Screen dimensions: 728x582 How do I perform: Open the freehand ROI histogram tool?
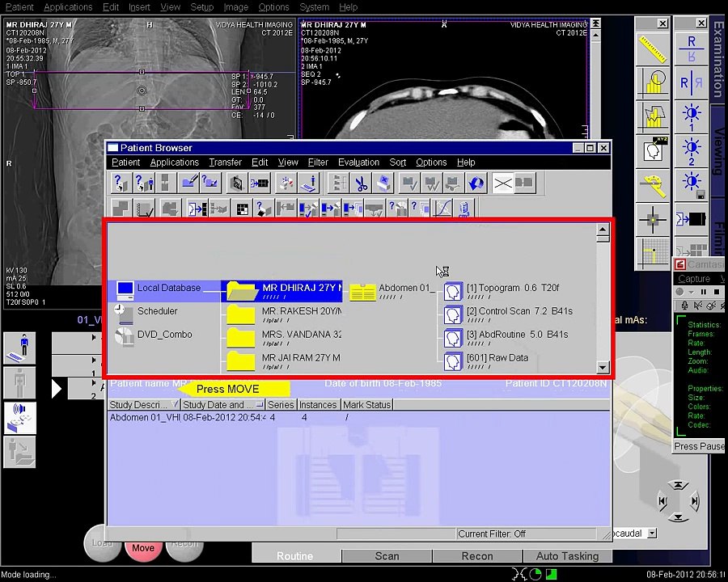(x=652, y=116)
